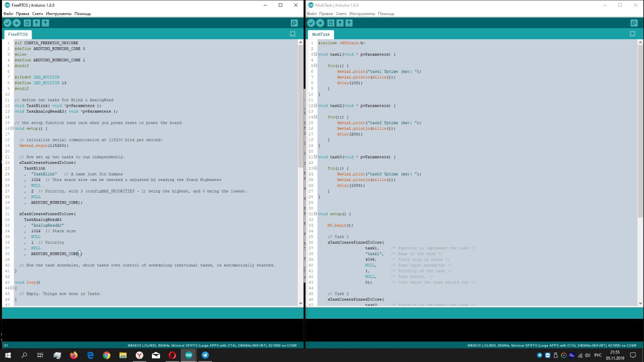Click Upload arrow in FreeRTOS window

click(x=17, y=23)
